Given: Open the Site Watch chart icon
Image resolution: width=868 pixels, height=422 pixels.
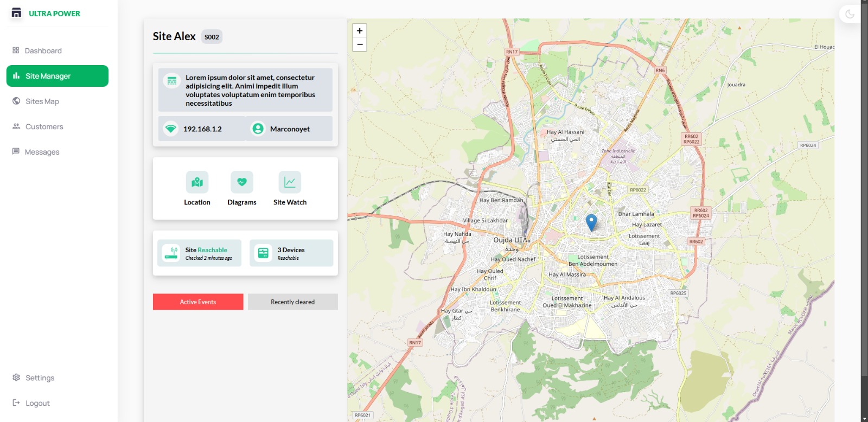Looking at the screenshot, I should pos(290,182).
